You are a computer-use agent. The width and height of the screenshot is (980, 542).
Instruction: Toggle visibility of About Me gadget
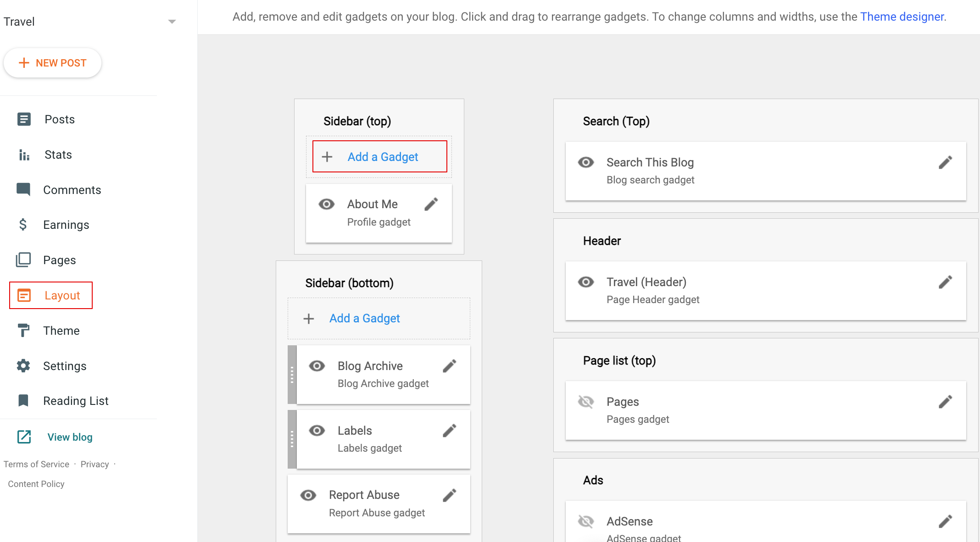[x=327, y=204]
